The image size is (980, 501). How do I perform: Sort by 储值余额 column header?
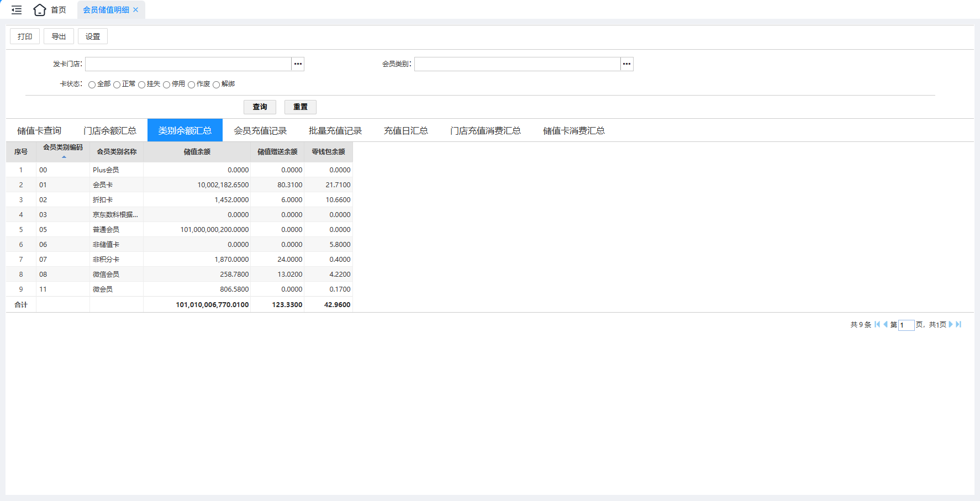tap(197, 151)
